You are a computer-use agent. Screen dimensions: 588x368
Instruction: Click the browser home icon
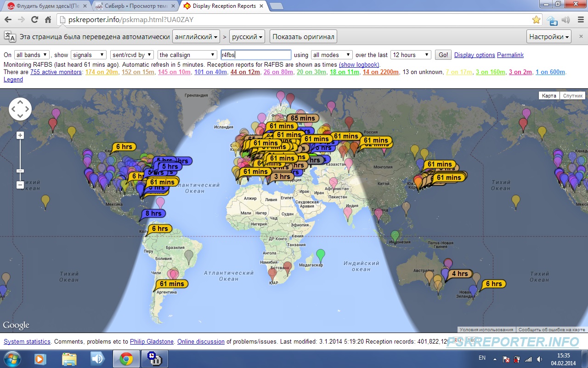[x=48, y=20]
